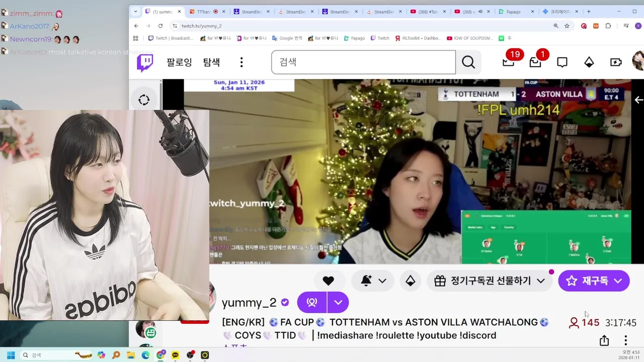Click the site information icon before URL
Viewport: 644px width, 362px height.
point(175,26)
